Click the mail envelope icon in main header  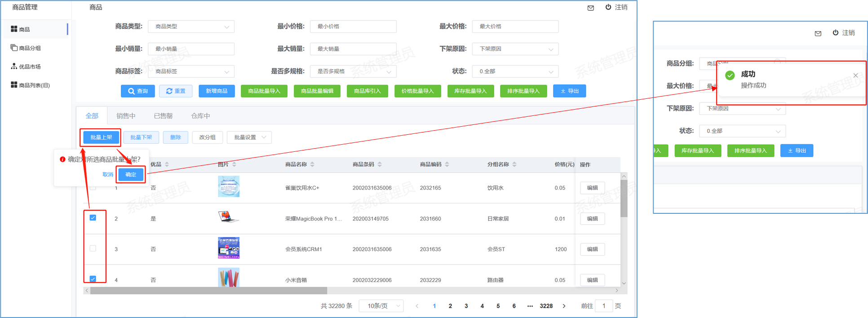590,8
